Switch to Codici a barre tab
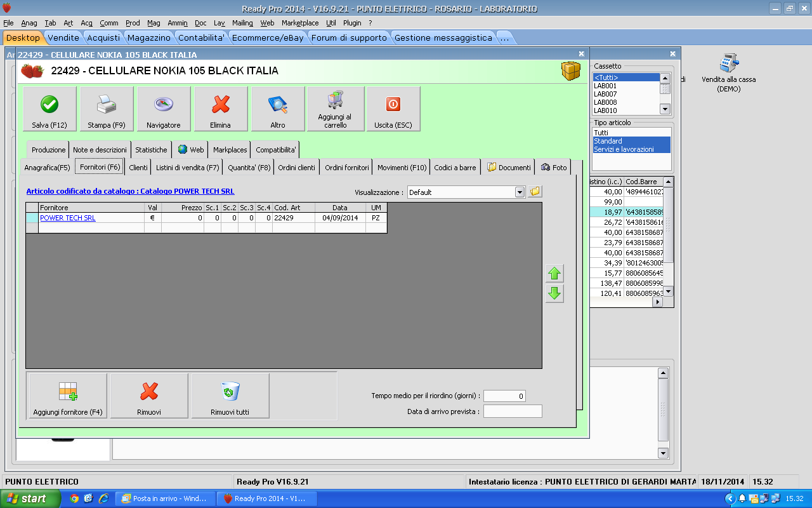The width and height of the screenshot is (812, 508). [x=455, y=168]
